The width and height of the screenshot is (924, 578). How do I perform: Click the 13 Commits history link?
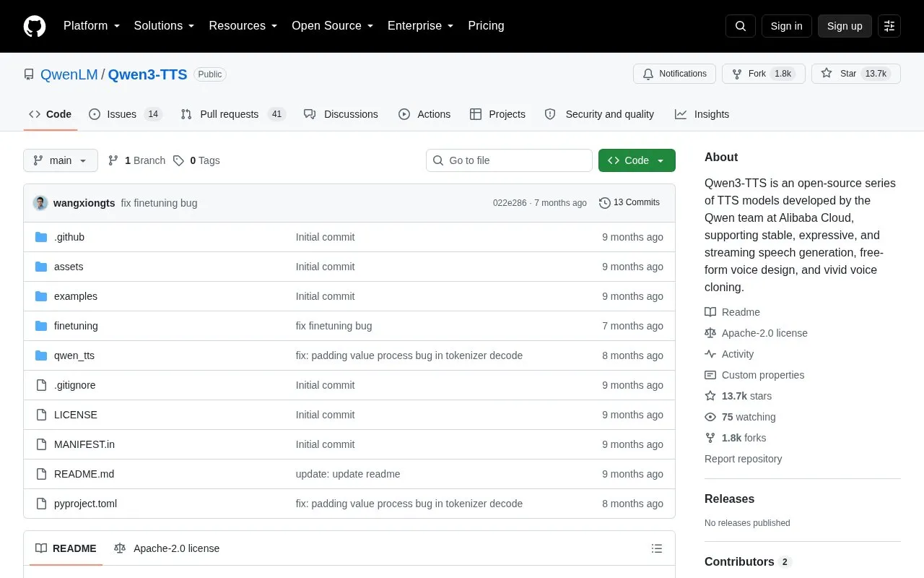(629, 202)
